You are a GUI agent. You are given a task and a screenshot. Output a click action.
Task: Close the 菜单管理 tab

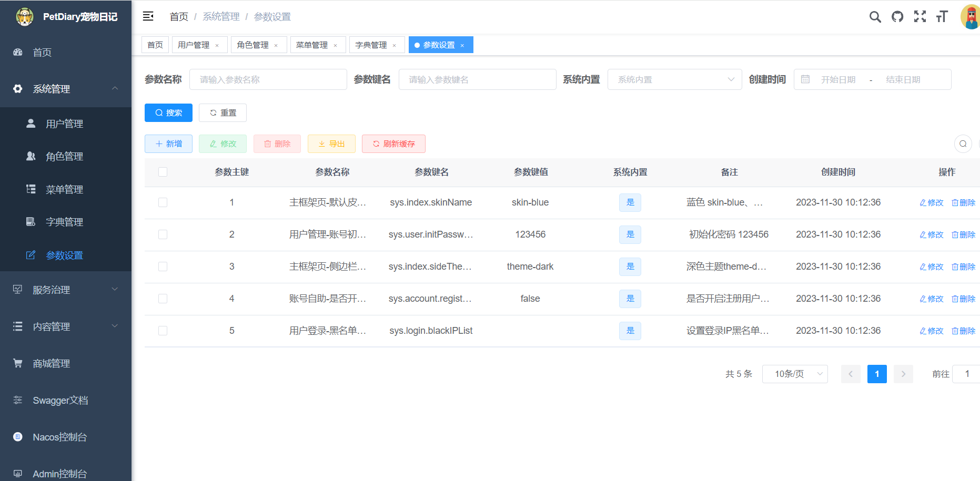(335, 45)
